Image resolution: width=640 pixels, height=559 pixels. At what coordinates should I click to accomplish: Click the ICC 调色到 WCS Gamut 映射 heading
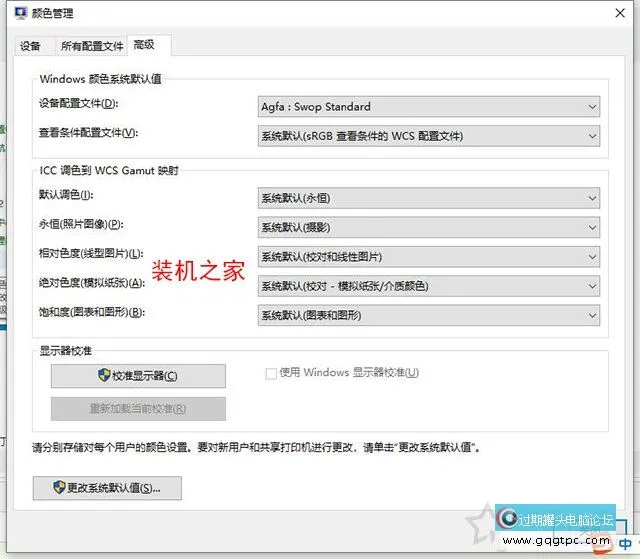tap(109, 170)
